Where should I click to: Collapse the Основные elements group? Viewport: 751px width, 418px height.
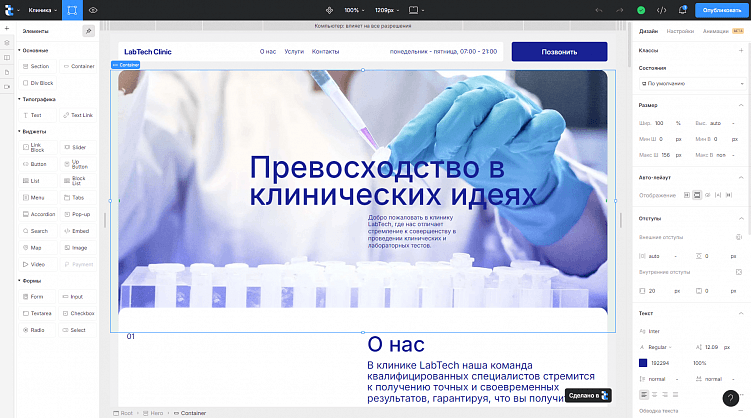(33, 50)
